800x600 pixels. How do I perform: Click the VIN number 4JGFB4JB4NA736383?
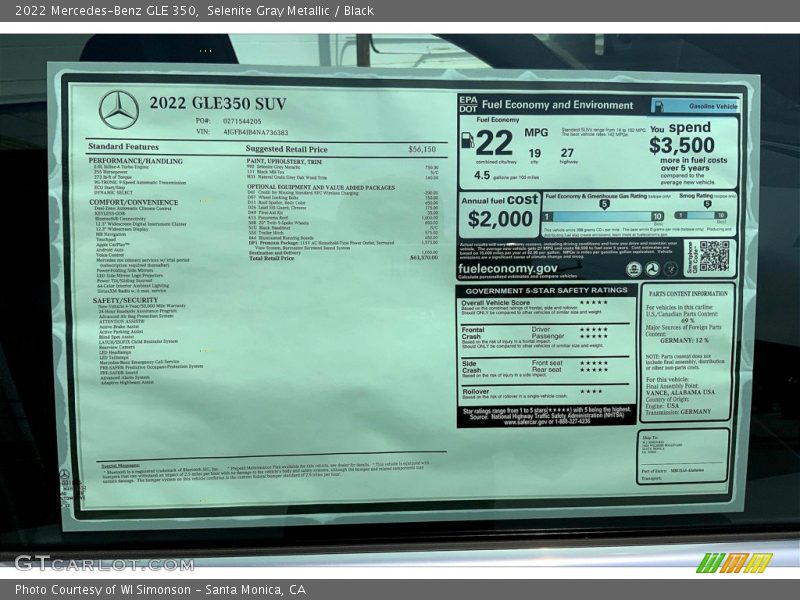256,132
